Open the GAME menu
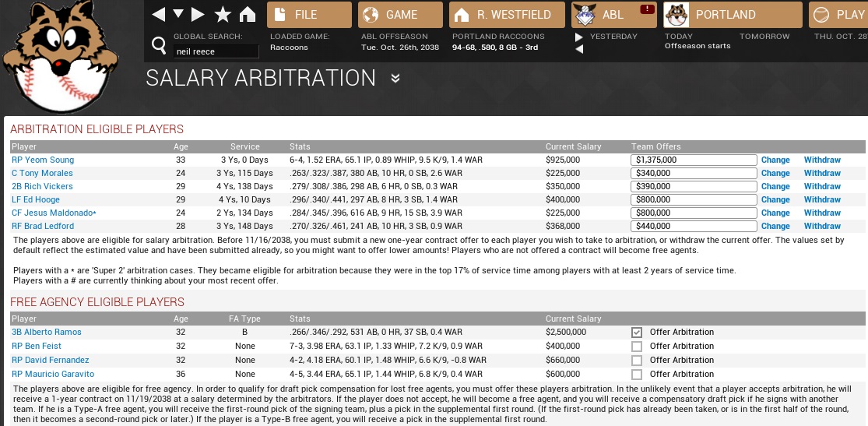Image resolution: width=868 pixels, height=426 pixels. click(x=400, y=15)
